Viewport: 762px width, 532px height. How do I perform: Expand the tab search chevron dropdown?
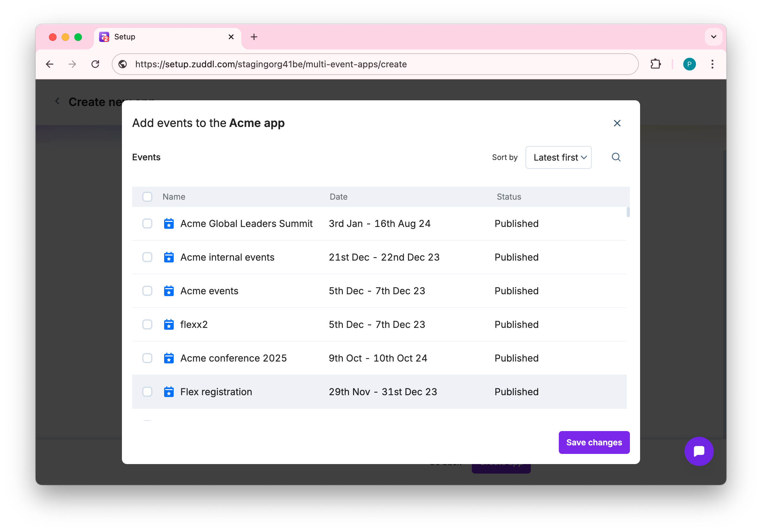click(x=713, y=37)
